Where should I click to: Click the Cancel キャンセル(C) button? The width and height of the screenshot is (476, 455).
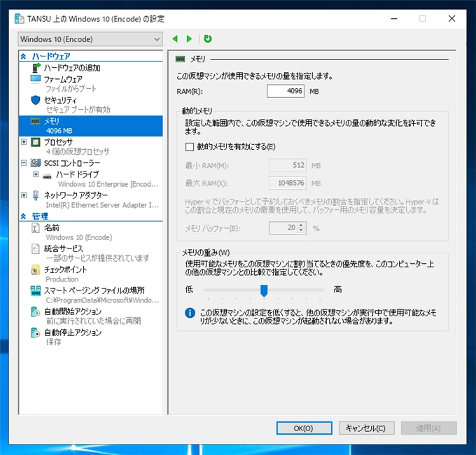click(x=366, y=428)
